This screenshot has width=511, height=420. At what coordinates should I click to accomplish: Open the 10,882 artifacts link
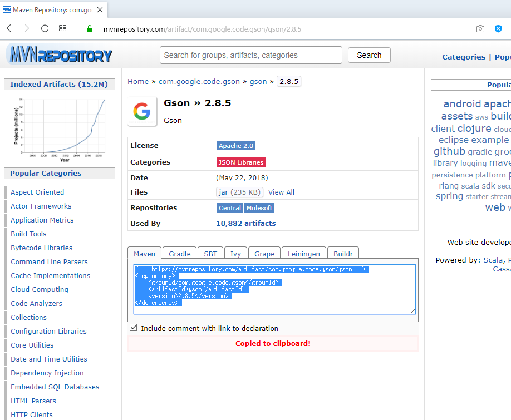246,223
